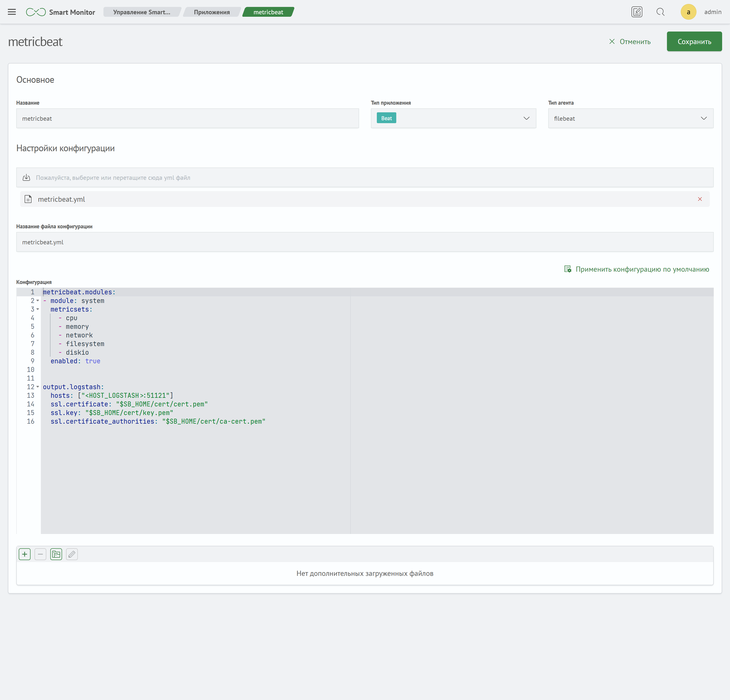The image size is (730, 700).
Task: Click the X icon beside Отменить
Action: (612, 41)
